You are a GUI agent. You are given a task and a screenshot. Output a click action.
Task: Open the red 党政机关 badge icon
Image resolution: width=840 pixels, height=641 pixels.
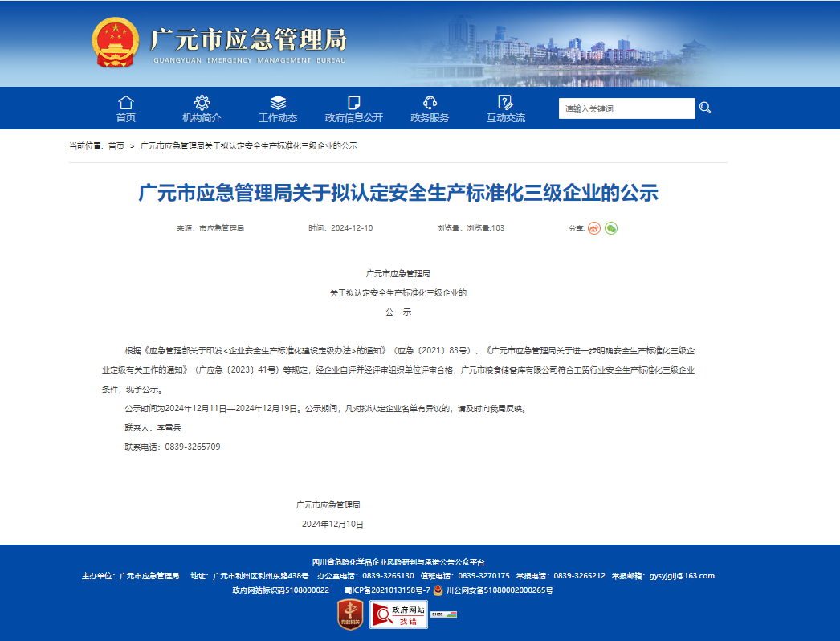(350, 614)
